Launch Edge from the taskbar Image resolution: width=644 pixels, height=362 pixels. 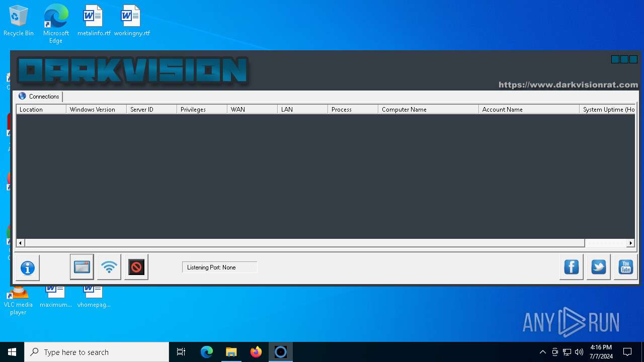point(207,352)
